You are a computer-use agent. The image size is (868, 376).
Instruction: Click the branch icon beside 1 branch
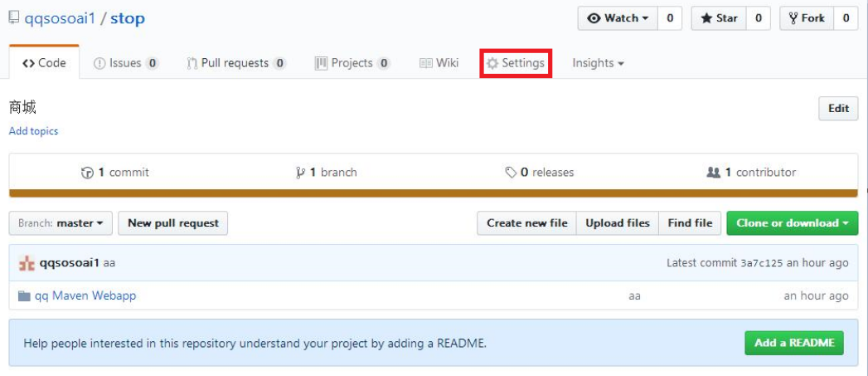pyautogui.click(x=301, y=173)
